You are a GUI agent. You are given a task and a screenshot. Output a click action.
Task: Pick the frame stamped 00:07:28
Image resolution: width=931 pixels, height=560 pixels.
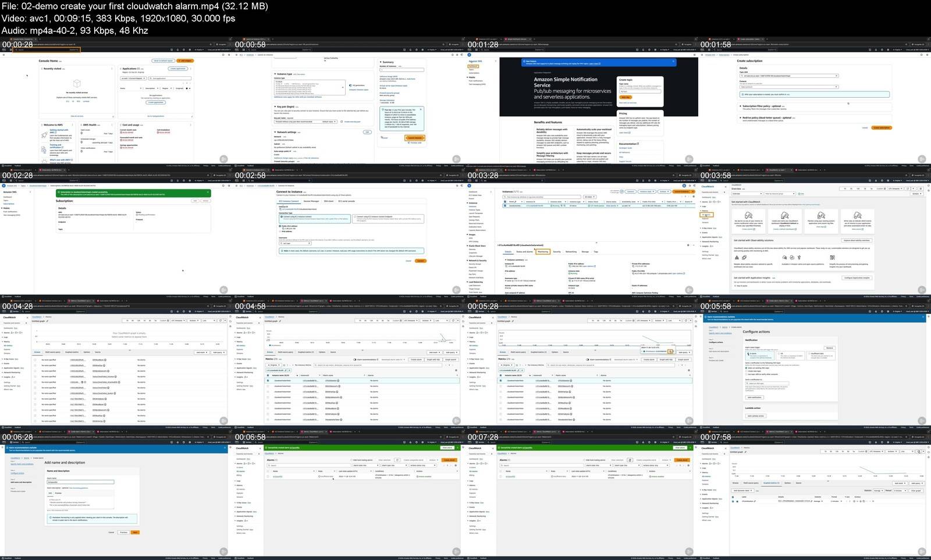pos(582,494)
